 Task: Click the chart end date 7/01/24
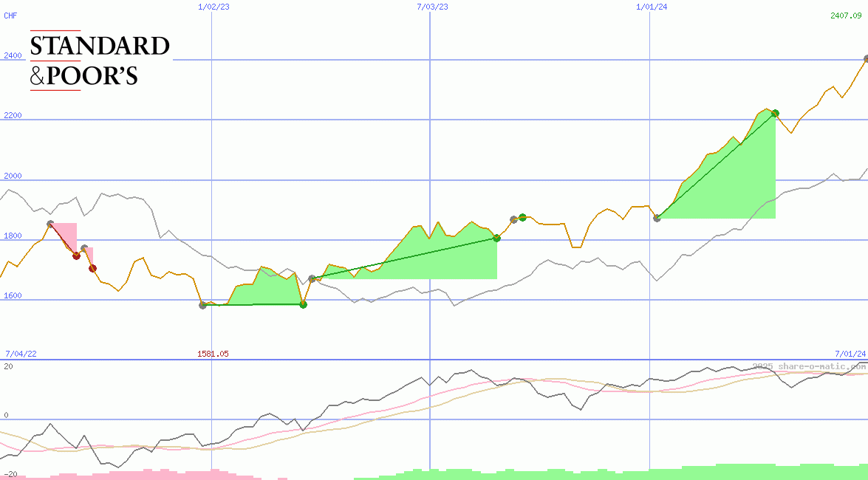[x=850, y=354]
